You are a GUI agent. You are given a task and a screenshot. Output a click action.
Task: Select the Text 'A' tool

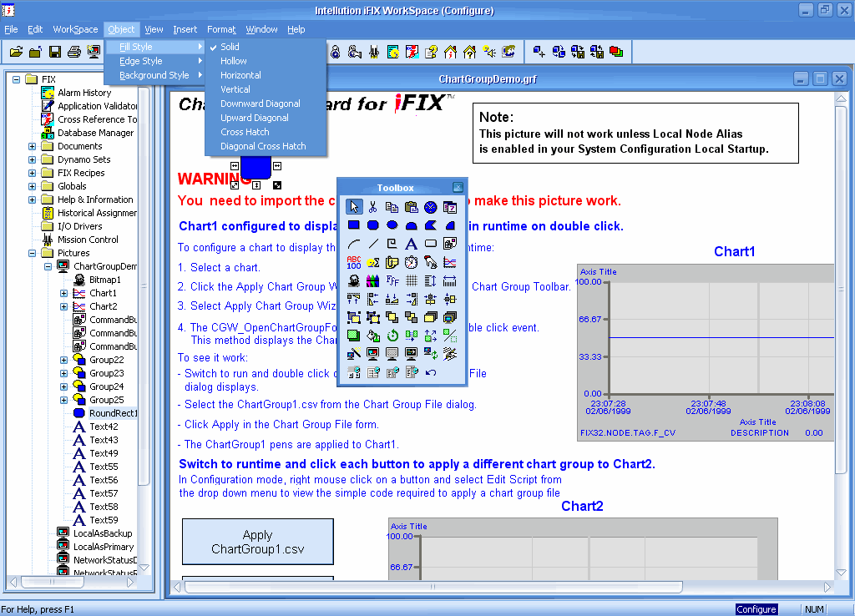point(411,243)
